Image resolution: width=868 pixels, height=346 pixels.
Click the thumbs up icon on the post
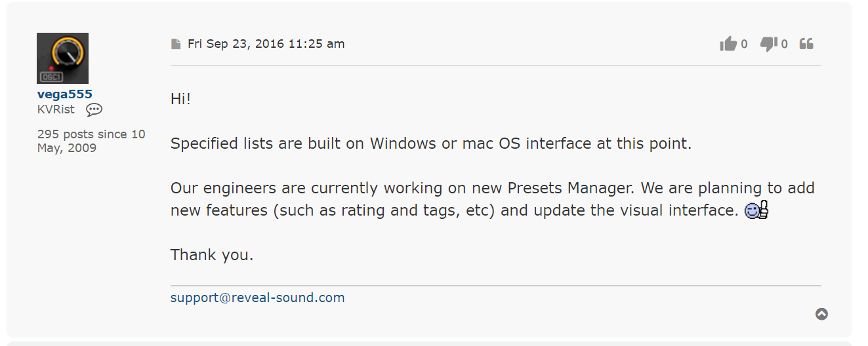728,44
